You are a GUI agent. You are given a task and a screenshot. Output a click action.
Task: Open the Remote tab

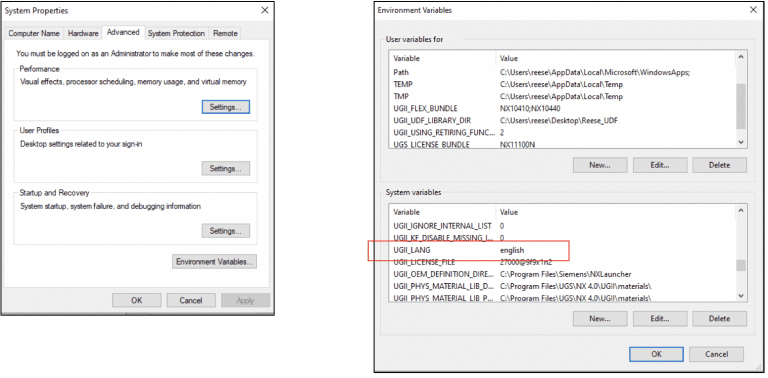225,33
